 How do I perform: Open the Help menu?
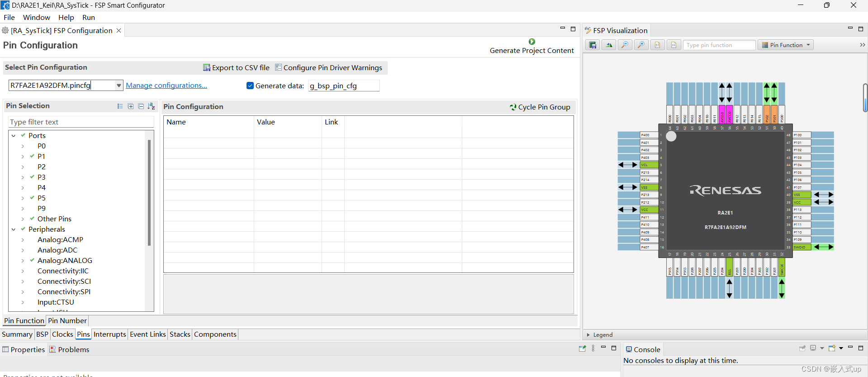pos(66,17)
